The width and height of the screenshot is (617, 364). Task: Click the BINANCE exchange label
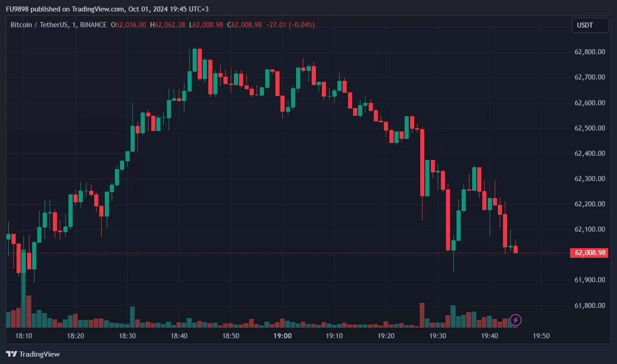tap(93, 25)
